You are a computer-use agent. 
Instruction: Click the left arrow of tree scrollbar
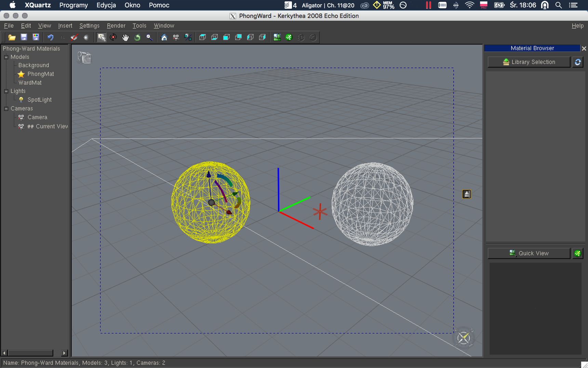(x=4, y=353)
